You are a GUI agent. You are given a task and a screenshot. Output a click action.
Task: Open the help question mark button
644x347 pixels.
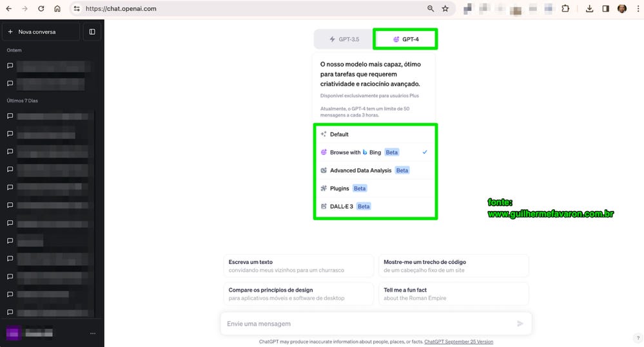[x=638, y=338]
